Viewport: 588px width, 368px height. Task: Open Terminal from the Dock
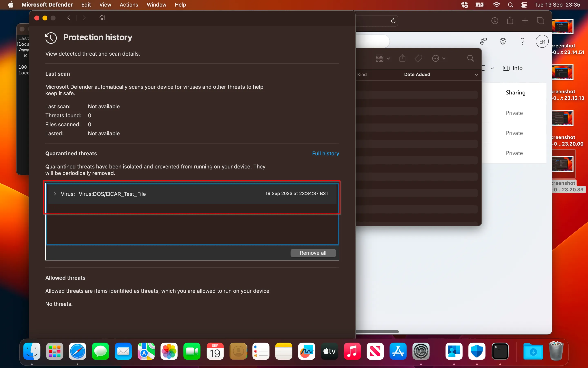(500, 351)
